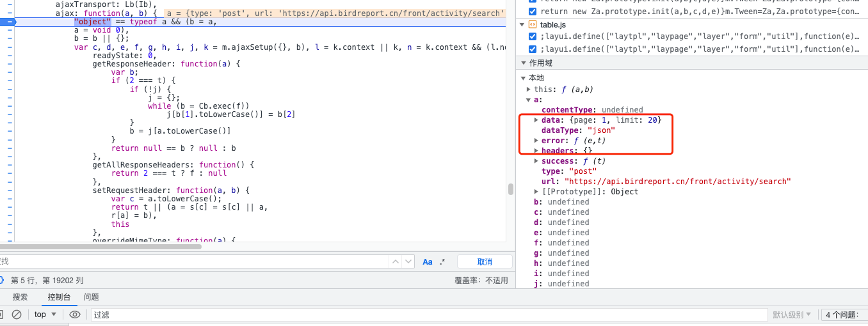Click the 4 个问题 issues button
Viewport: 868px width, 326px height.
coord(844,314)
